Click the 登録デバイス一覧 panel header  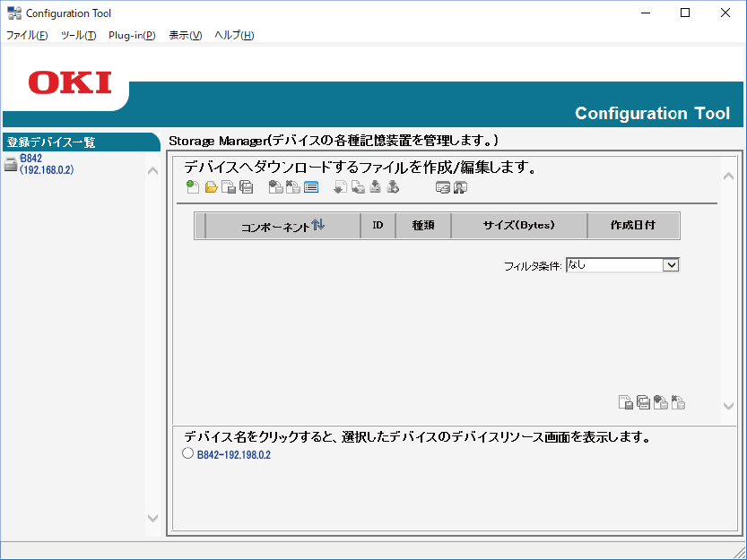81,142
